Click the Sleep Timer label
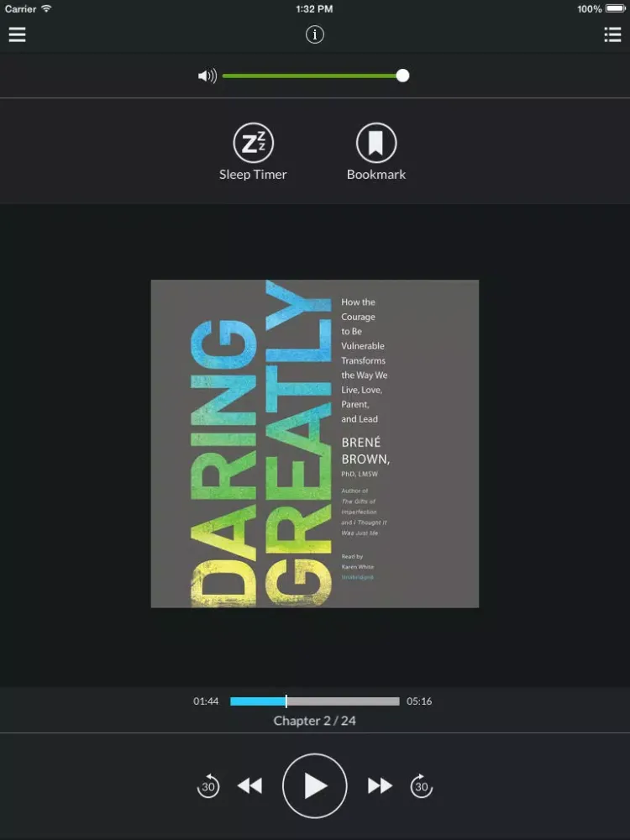Viewport: 630px width, 840px height. tap(253, 175)
